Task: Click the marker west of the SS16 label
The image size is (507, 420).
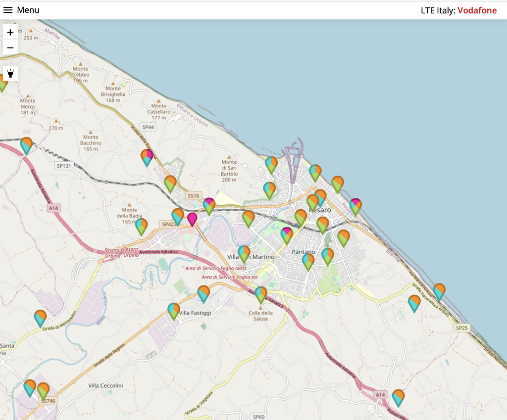Action: pos(170,183)
